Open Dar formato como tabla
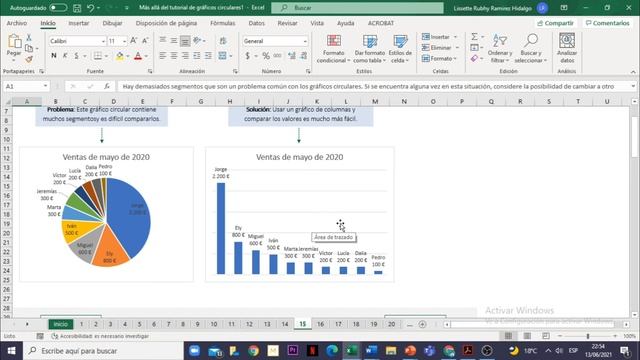640x360 pixels. pos(369,49)
